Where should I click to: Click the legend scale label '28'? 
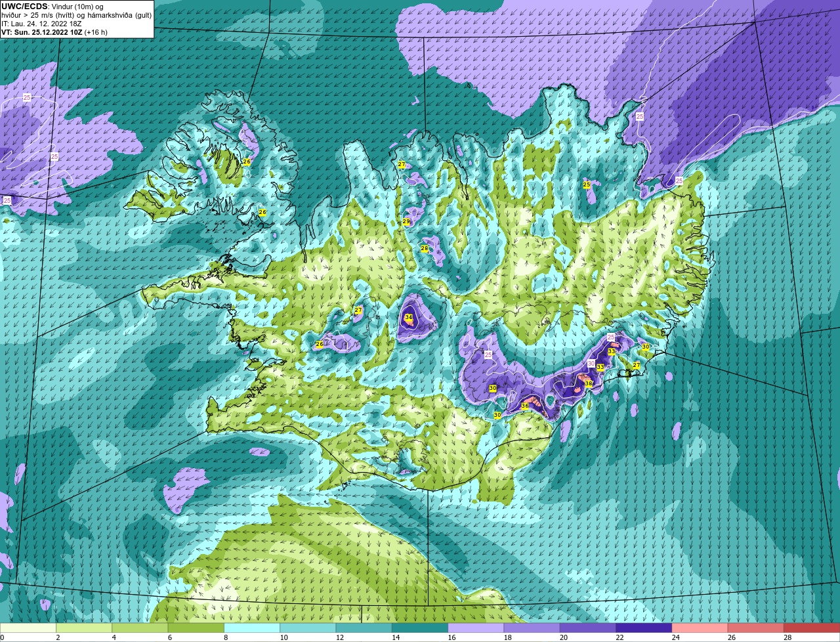pos(787,637)
